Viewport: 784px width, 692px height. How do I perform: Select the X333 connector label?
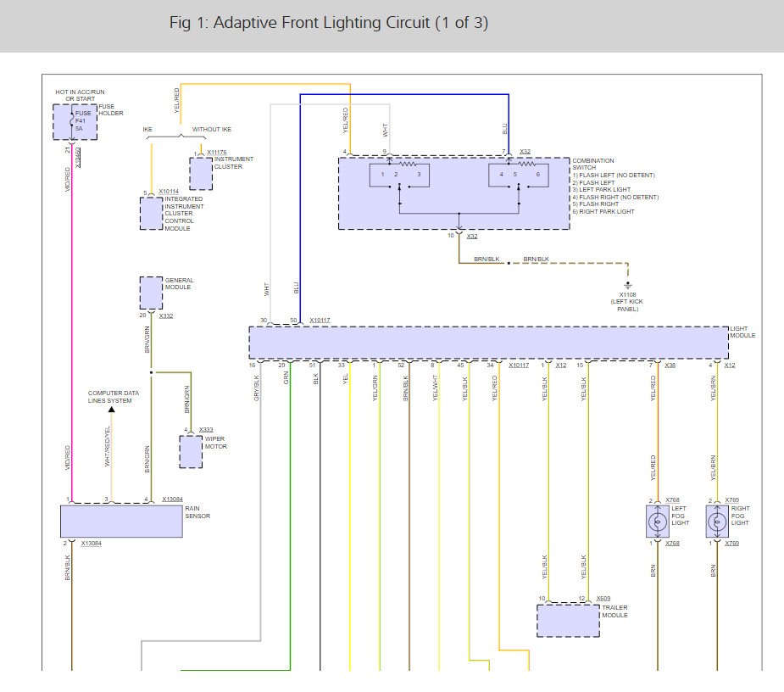[x=206, y=430]
